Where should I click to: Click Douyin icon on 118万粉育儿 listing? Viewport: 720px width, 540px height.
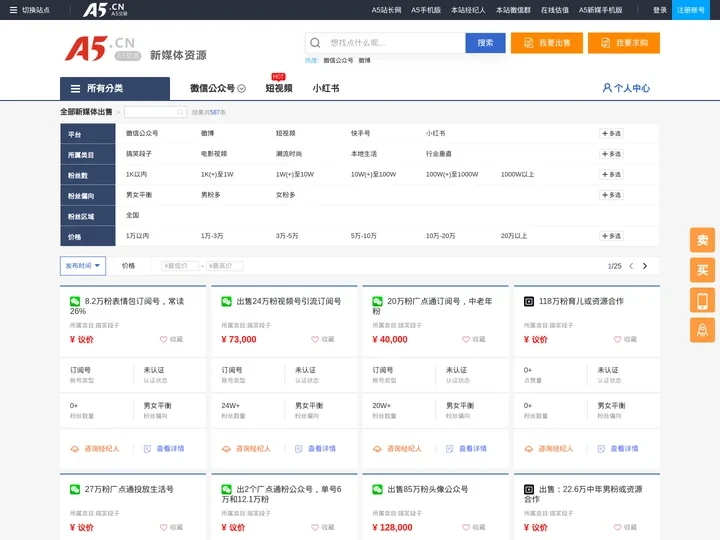point(529,301)
